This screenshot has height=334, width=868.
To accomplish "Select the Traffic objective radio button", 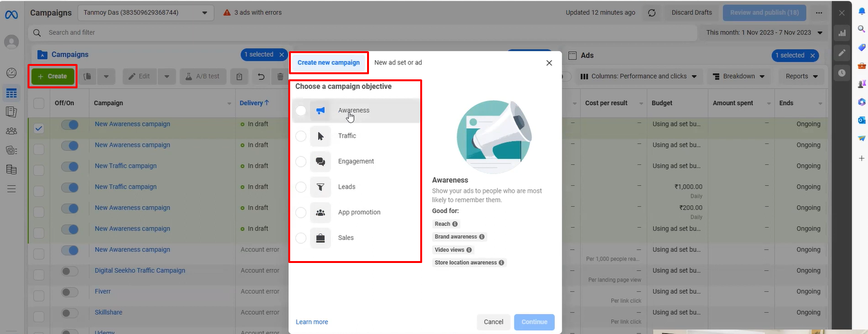I will click(x=301, y=136).
